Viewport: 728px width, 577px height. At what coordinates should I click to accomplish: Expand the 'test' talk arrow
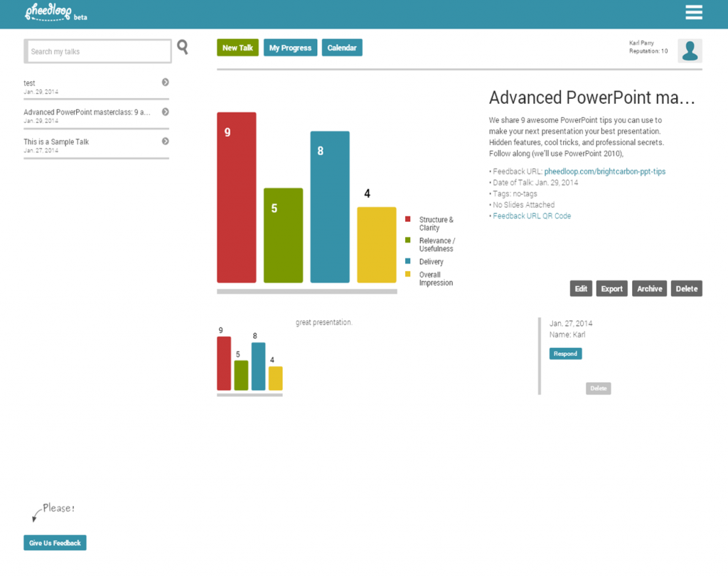coord(165,83)
